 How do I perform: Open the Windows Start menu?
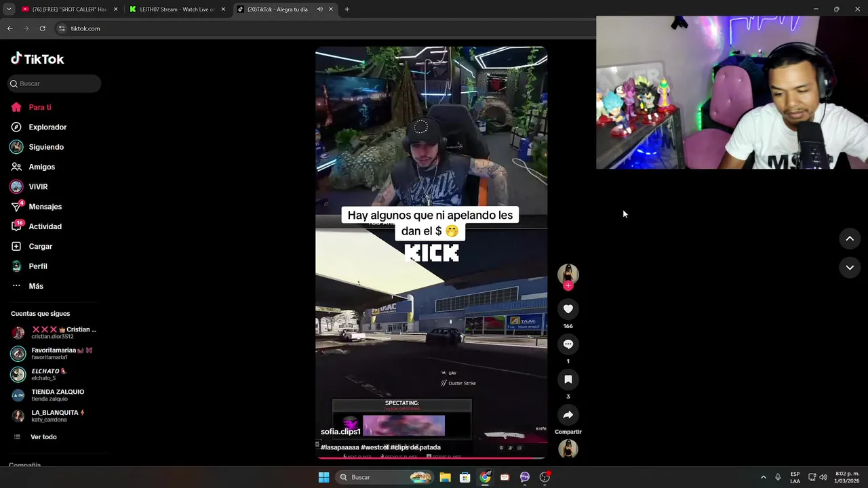[324, 477]
